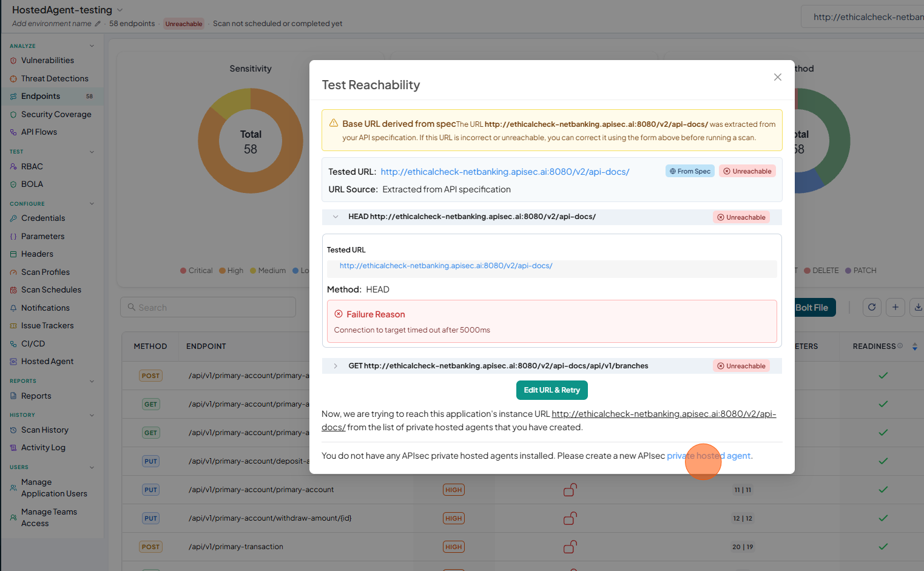This screenshot has width=924, height=571.
Task: Toggle the Critical legend dot
Action: coord(183,271)
